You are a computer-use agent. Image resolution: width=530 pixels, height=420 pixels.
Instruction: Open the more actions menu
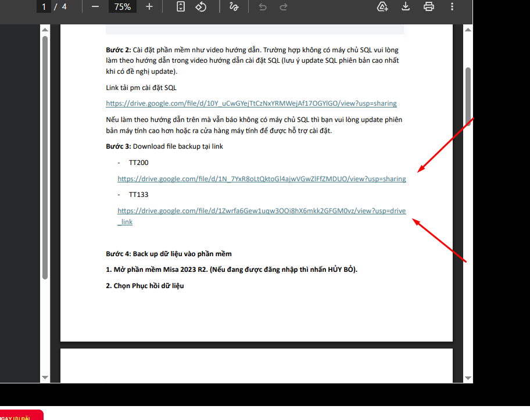452,6
